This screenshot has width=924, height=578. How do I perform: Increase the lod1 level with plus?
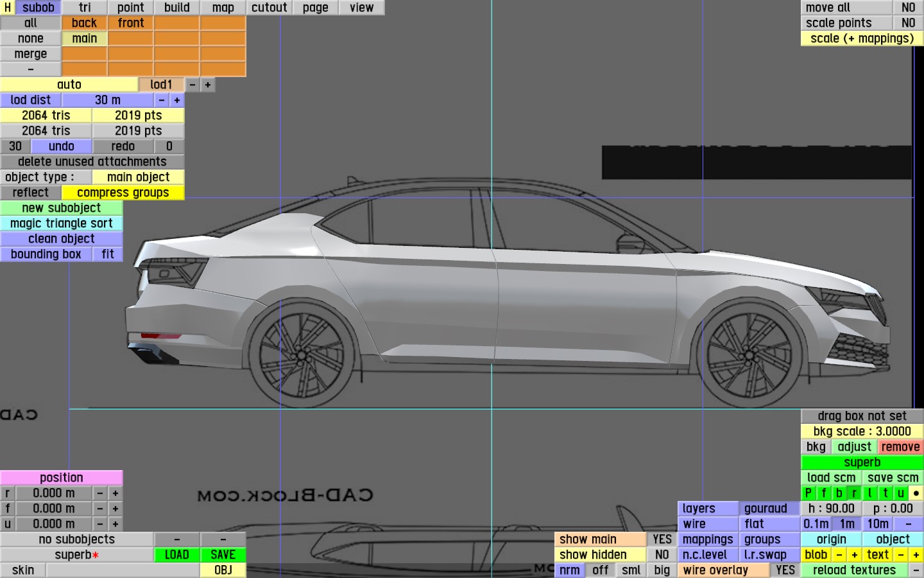point(208,85)
